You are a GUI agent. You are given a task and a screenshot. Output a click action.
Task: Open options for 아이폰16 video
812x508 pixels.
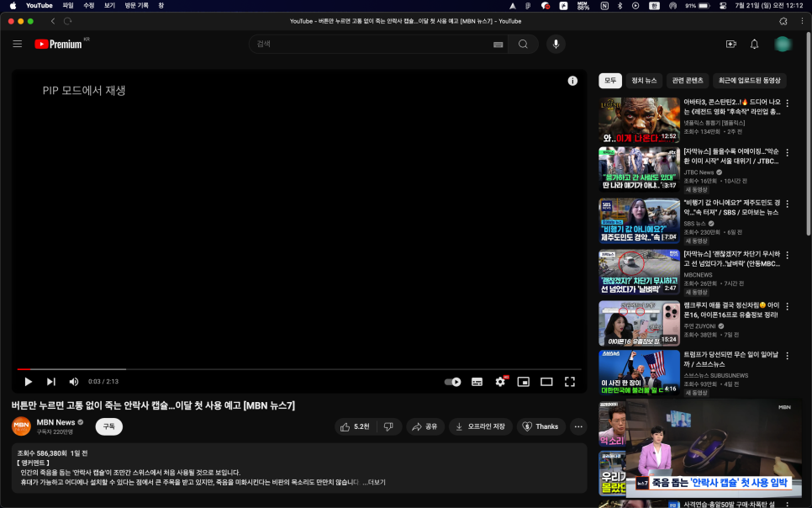point(787,306)
